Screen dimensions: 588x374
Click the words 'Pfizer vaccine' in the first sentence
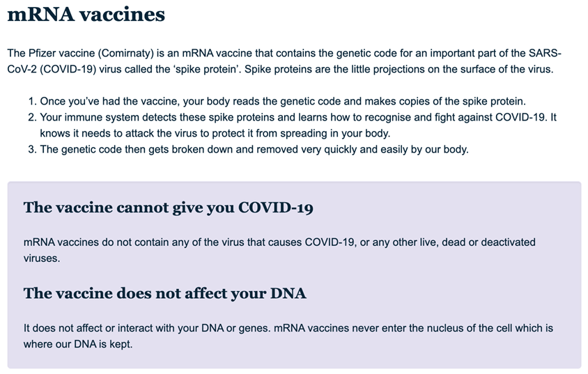click(61, 53)
